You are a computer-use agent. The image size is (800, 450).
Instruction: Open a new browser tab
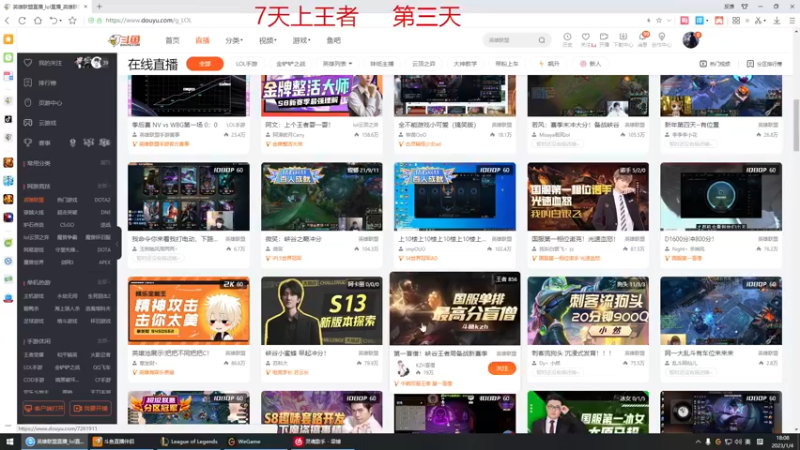(99, 7)
